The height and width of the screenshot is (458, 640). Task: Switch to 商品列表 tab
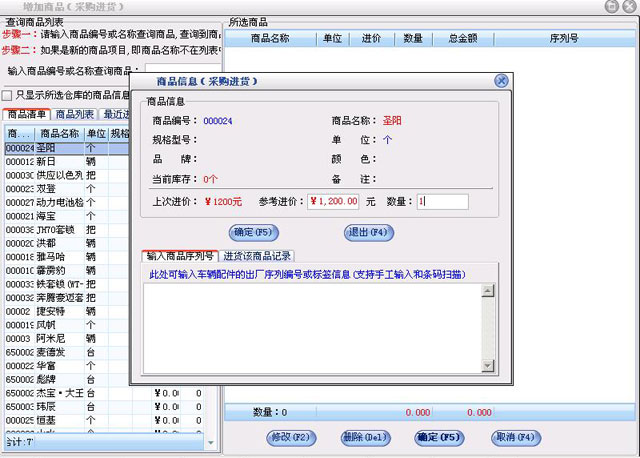(75, 115)
